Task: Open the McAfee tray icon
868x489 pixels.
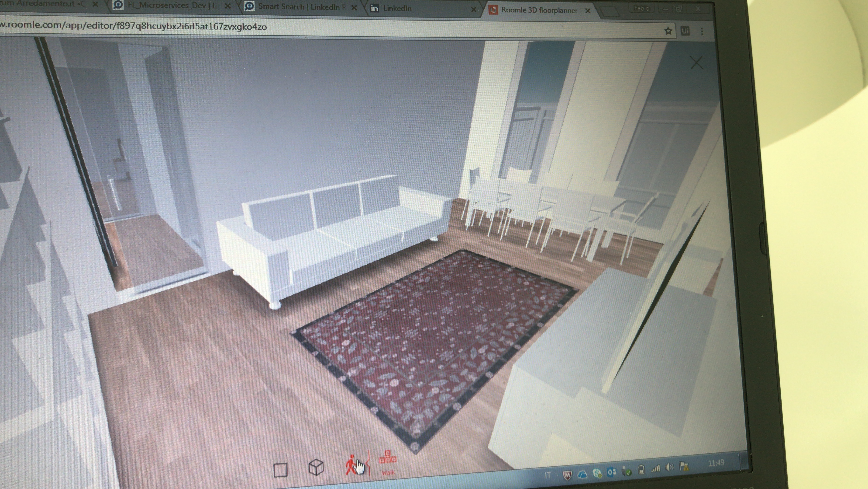Action: click(568, 475)
